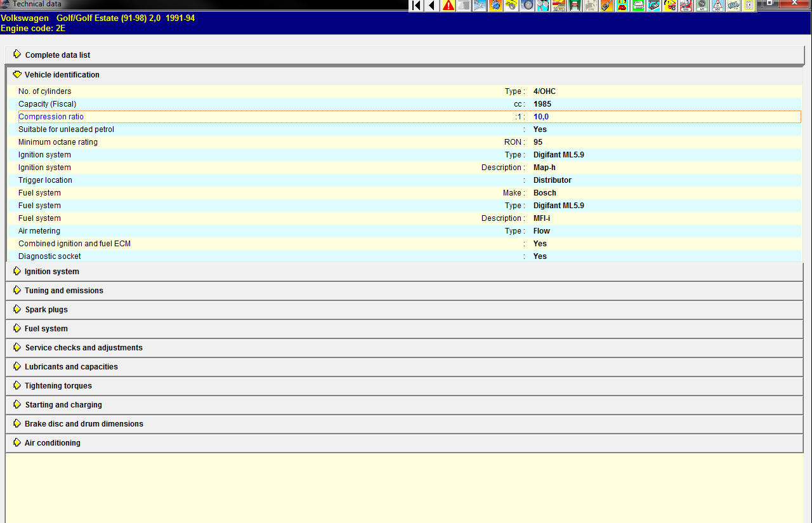
Task: Click the key programming icon
Action: 606,6
